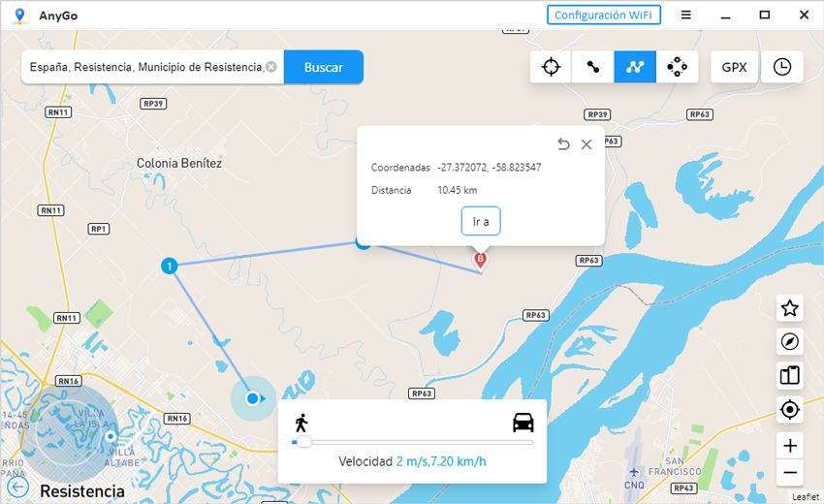
Task: Open GPX import button
Action: click(734, 67)
